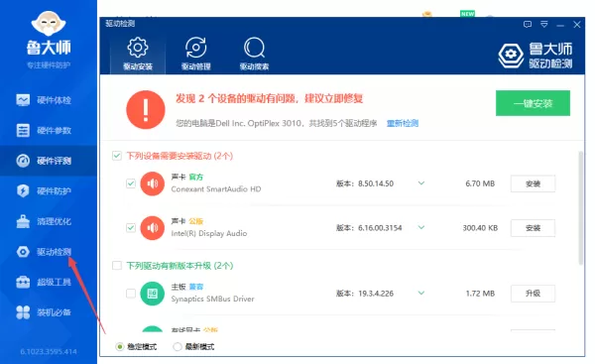Open 硬件参数 sidebar item
The image size is (595, 364).
(x=44, y=131)
